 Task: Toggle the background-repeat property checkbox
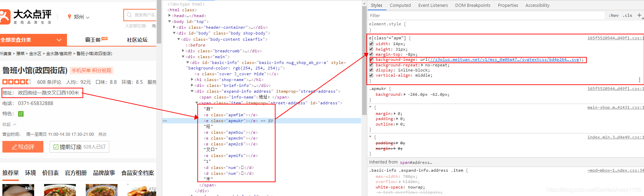(x=371, y=65)
